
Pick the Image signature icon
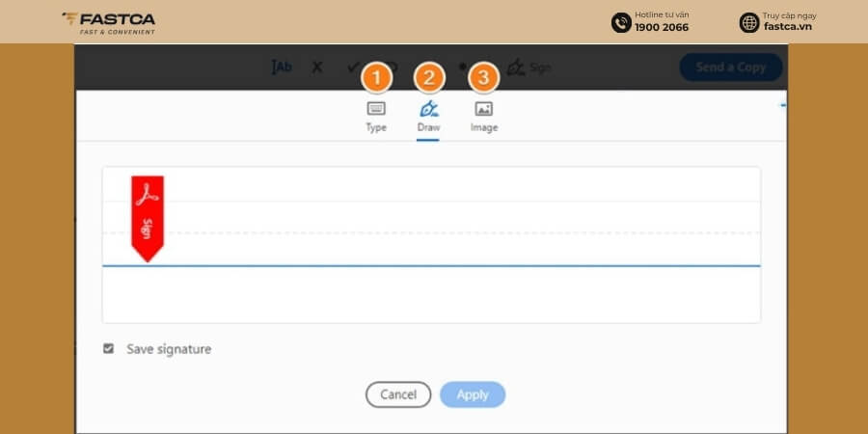(x=484, y=108)
